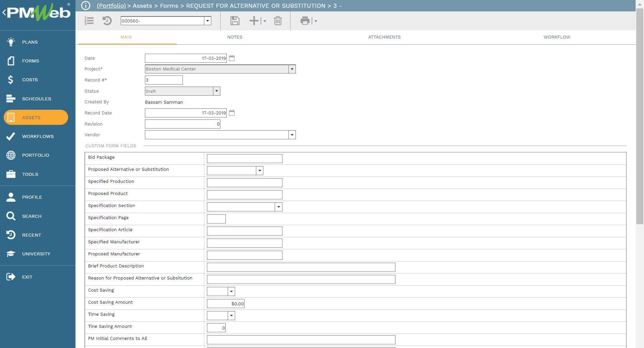Click the Record # input field

(x=164, y=80)
